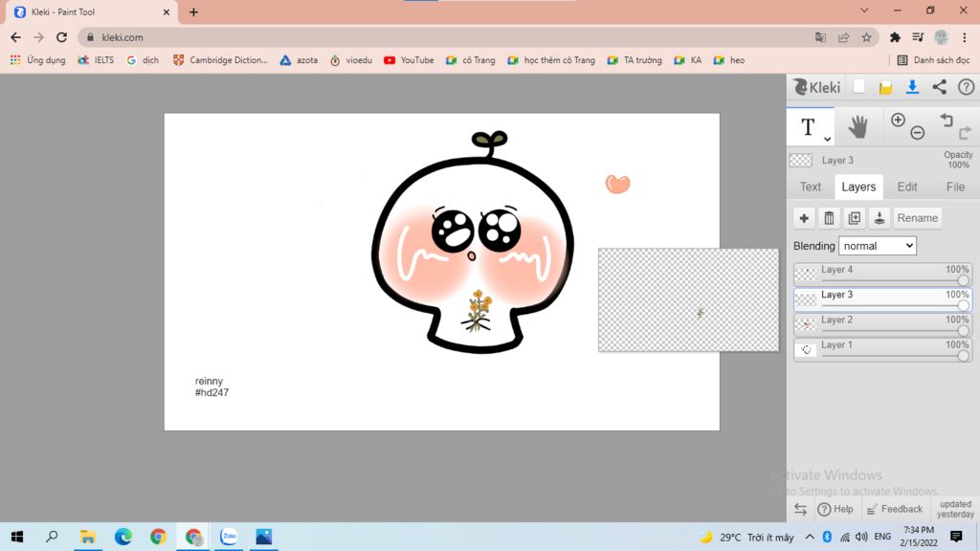Click the updated yesterday note
This screenshot has width=980, height=551.
pos(955,509)
